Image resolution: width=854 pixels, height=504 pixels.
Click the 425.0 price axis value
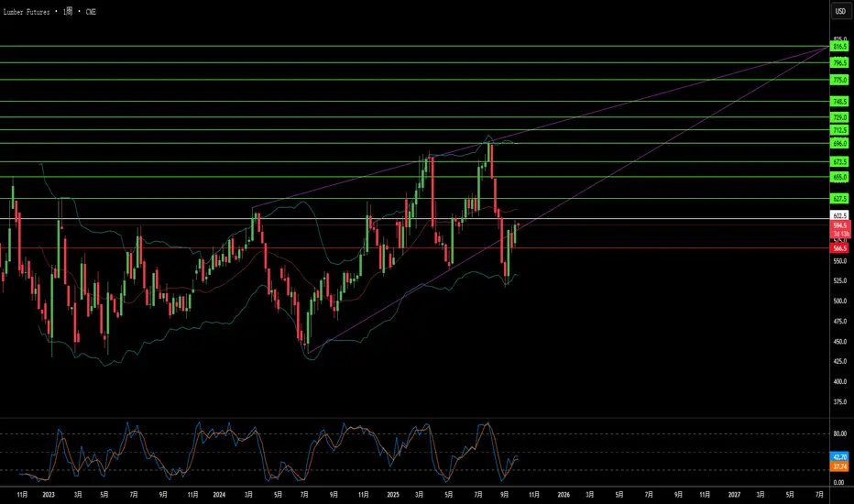point(840,362)
